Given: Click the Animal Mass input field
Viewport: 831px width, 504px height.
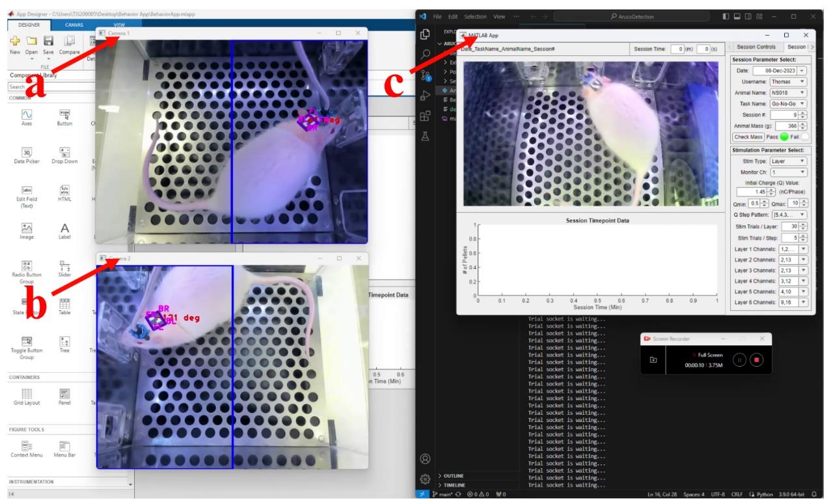Looking at the screenshot, I should pyautogui.click(x=783, y=126).
